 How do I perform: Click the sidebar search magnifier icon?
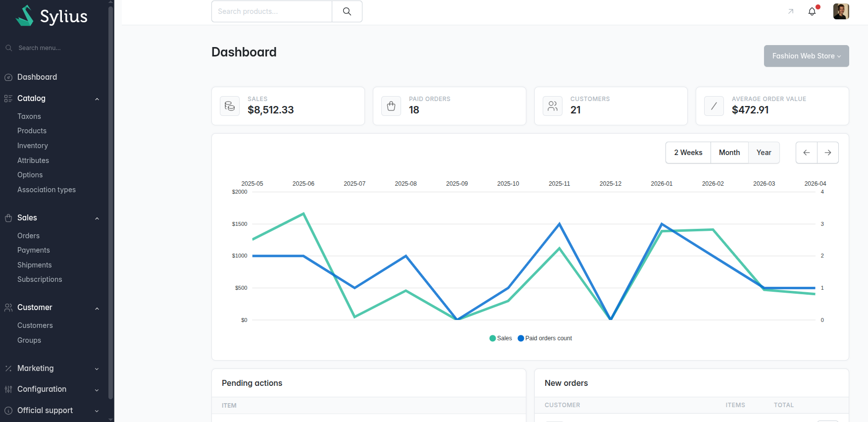pyautogui.click(x=9, y=48)
